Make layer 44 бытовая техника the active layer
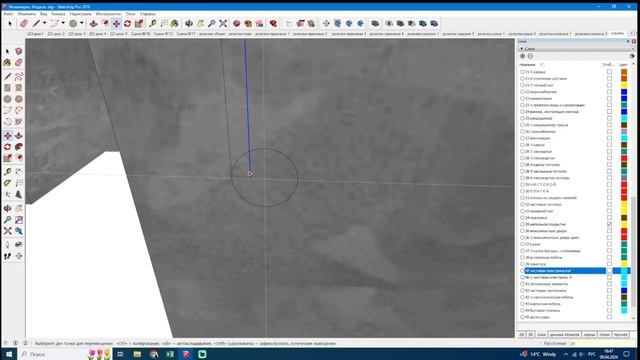Viewport: 640px width, 360px height. (x=522, y=311)
